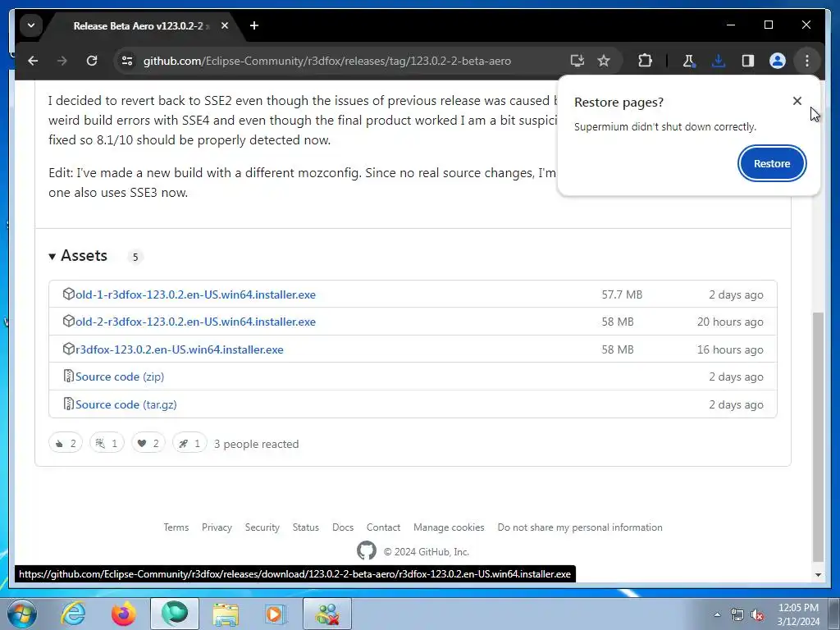
Task: Open the Security footer link
Action: [x=262, y=527]
